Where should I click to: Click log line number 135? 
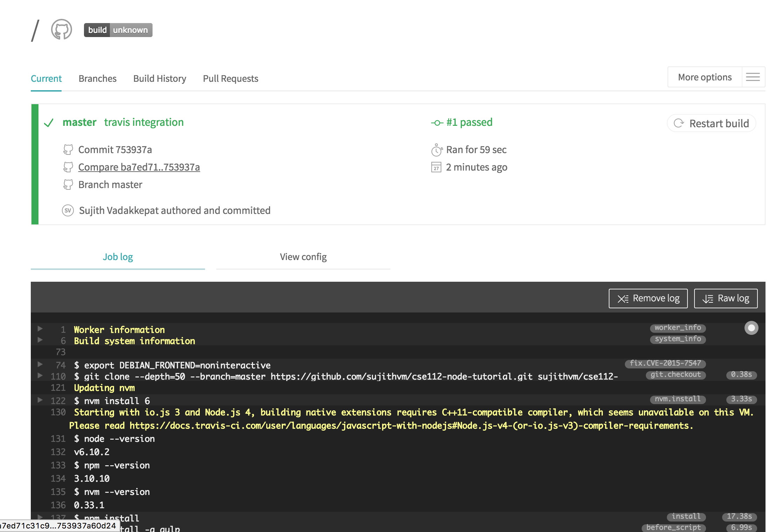click(58, 492)
